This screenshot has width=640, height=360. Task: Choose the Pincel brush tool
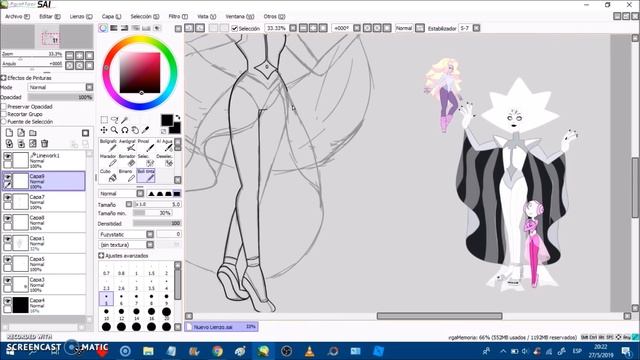146,145
